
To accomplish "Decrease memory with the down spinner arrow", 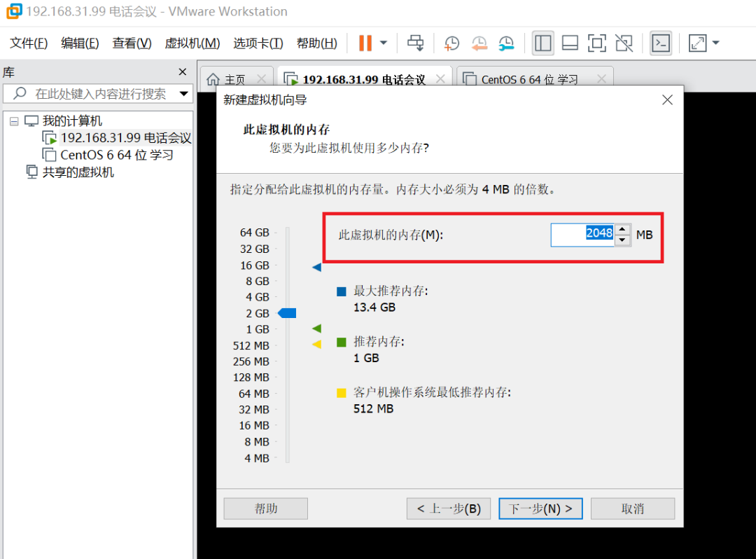I will (x=622, y=240).
